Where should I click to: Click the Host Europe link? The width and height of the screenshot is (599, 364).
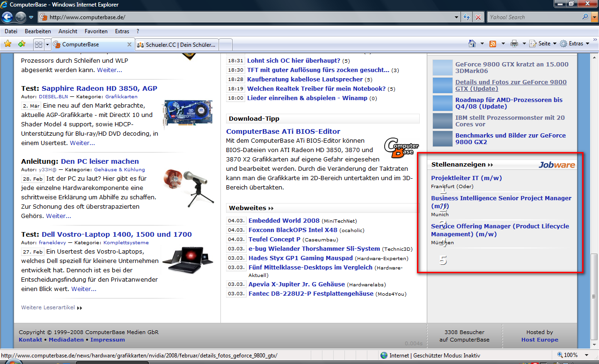point(540,340)
